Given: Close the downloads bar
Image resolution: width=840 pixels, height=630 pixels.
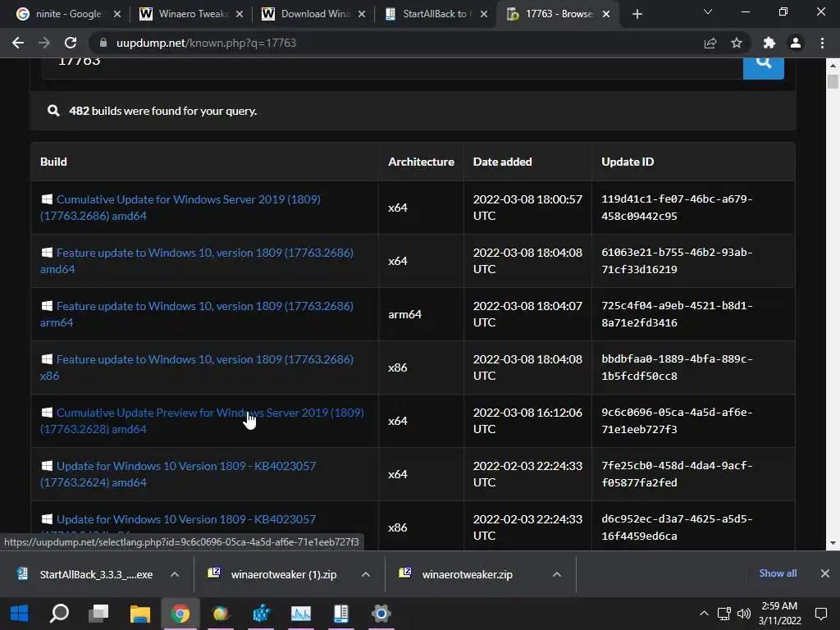Looking at the screenshot, I should point(825,573).
